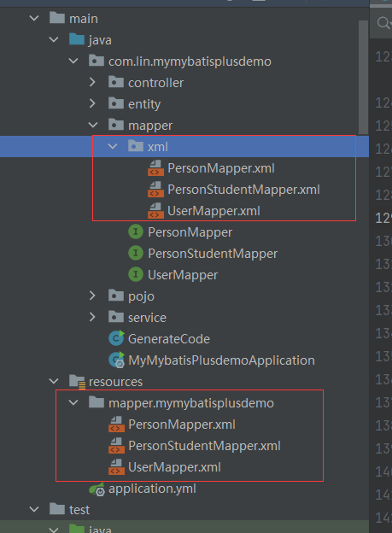The width and height of the screenshot is (392, 533).
Task: Expand the entity package
Action: coord(92,103)
